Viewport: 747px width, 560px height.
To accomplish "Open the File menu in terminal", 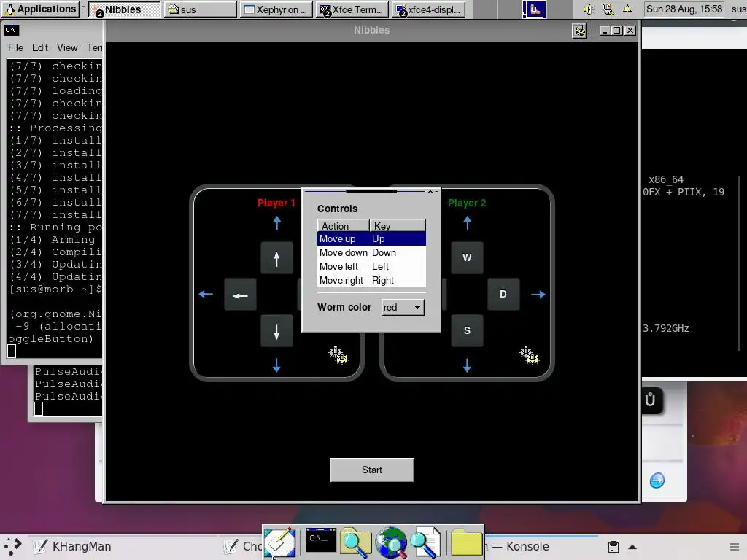I will [15, 47].
